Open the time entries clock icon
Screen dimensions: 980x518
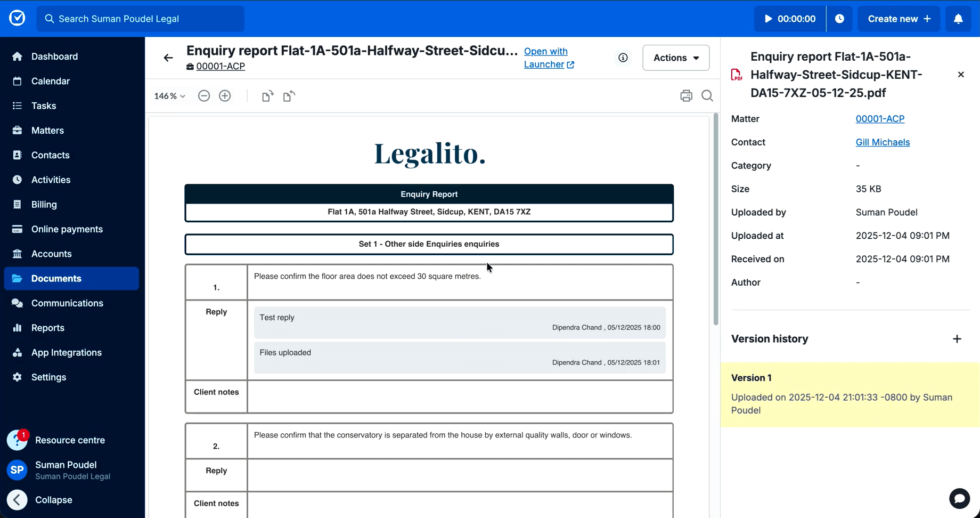[x=839, y=19]
